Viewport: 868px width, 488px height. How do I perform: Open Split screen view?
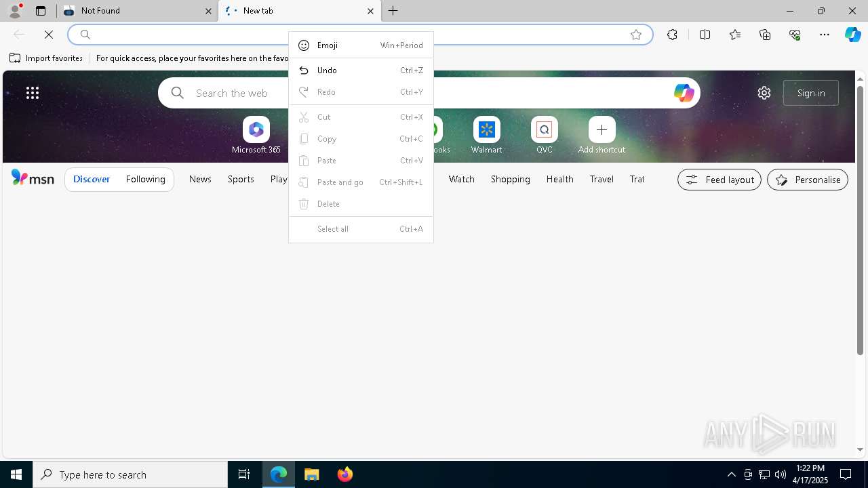click(x=705, y=35)
